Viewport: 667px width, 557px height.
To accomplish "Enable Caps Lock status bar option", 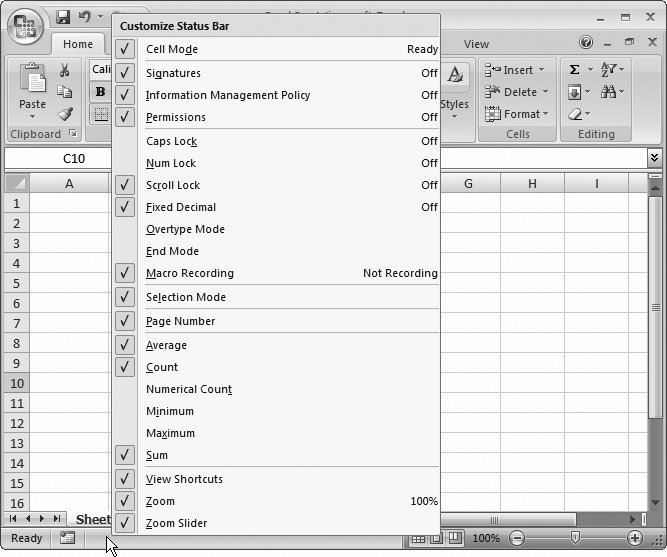I will click(172, 141).
